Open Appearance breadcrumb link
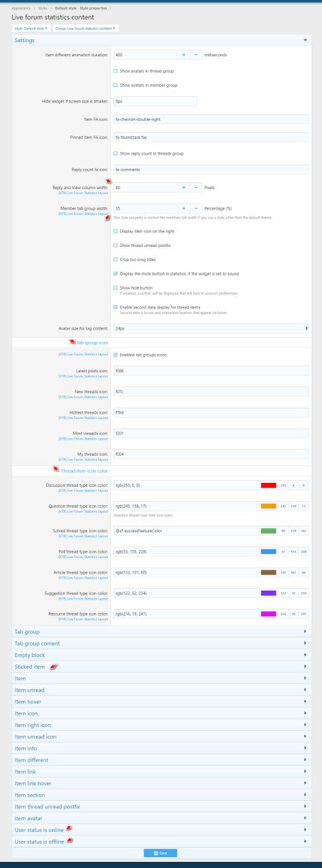Screen dimensions: 322x868 pyautogui.click(x=22, y=7)
